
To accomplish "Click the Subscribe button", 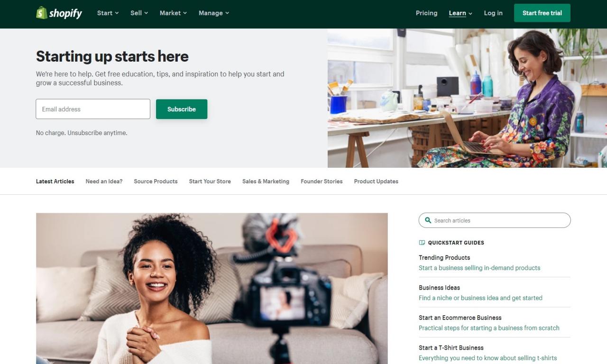I will (182, 109).
